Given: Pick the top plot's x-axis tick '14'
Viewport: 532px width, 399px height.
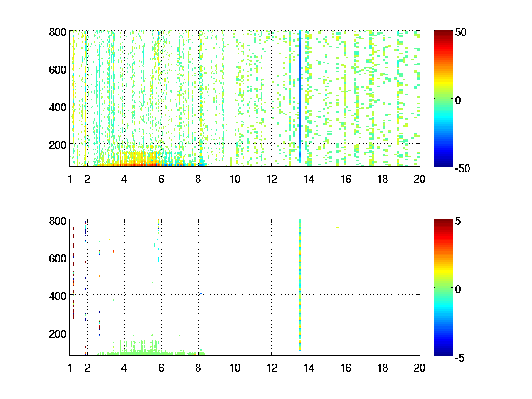Looking at the screenshot, I should (309, 179).
